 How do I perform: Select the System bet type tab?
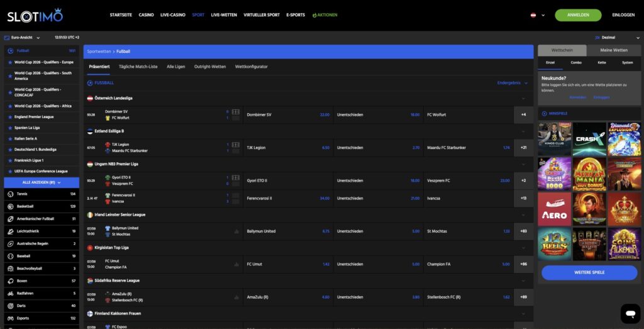click(627, 62)
